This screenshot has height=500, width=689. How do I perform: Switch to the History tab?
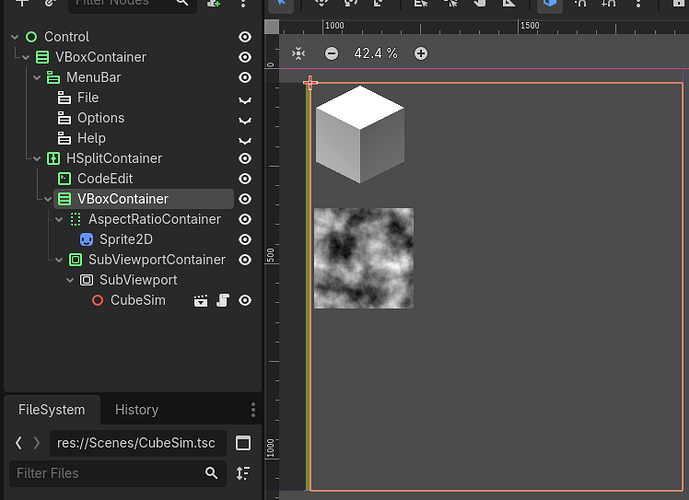136,410
